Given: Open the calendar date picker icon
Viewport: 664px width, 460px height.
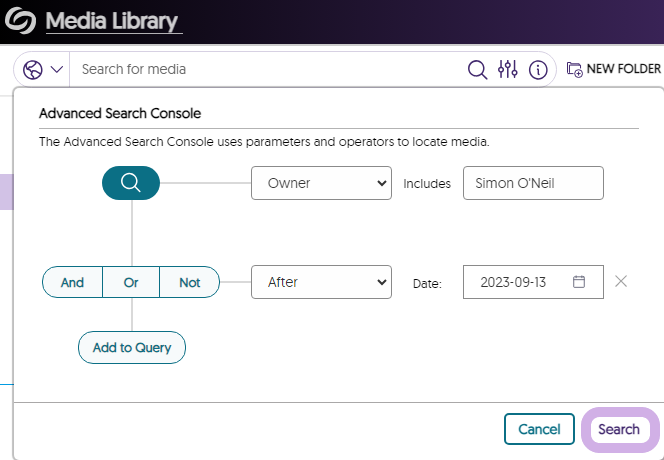Looking at the screenshot, I should (x=578, y=282).
